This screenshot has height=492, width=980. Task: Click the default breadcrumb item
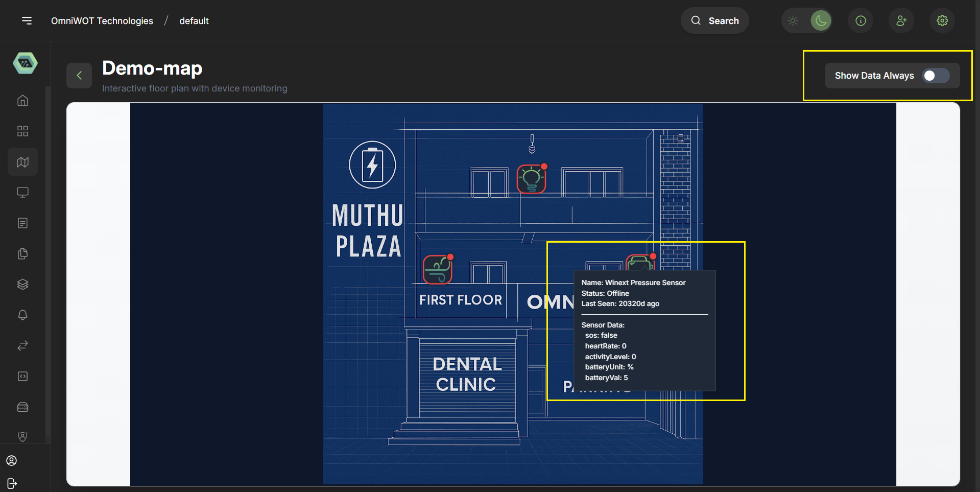pos(194,21)
